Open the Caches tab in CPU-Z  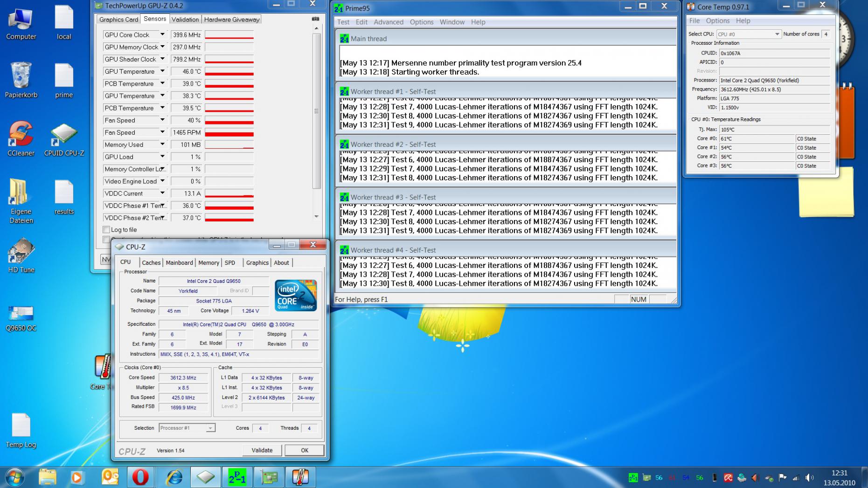tap(151, 263)
